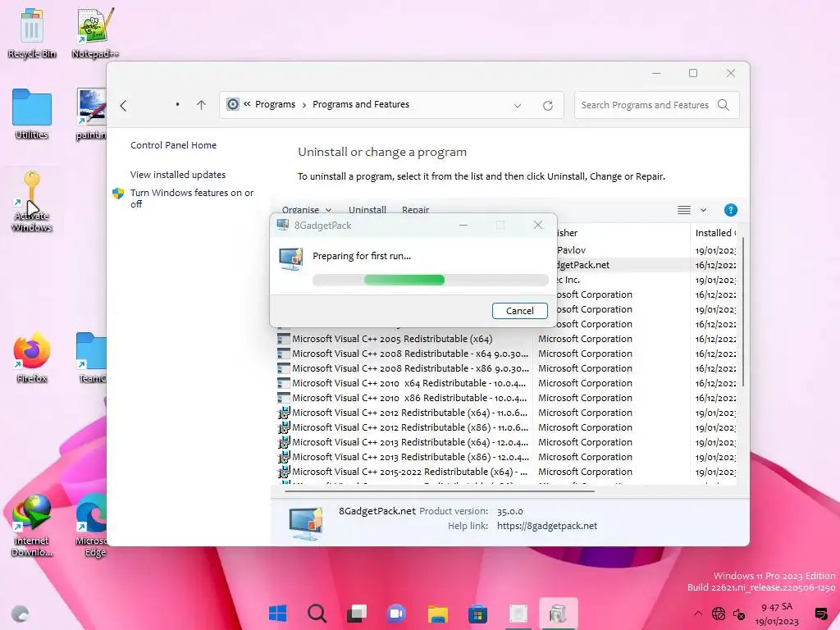Viewport: 840px width, 630px height.
Task: Minimize the 8GadgetPack dialog
Action: point(463,225)
